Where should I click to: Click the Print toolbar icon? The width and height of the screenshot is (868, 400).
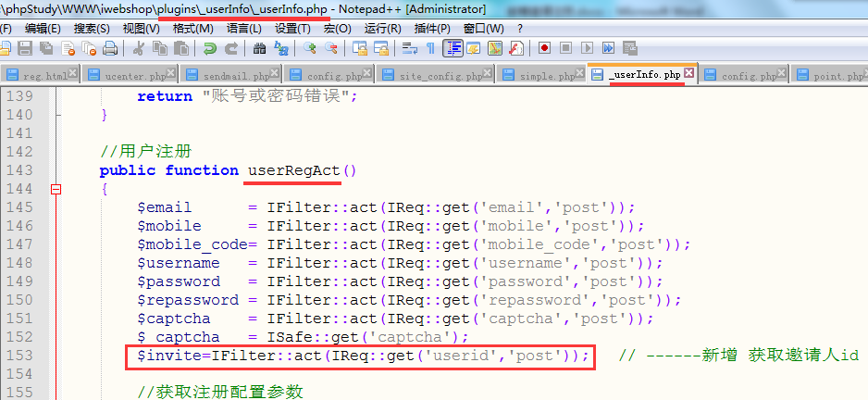[x=110, y=48]
